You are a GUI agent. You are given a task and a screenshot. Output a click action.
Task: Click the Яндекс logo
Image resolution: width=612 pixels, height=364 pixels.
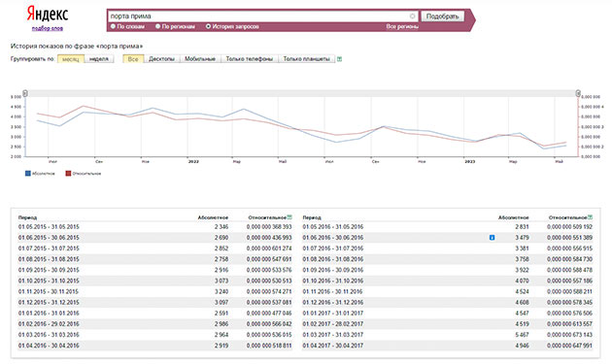click(x=48, y=15)
